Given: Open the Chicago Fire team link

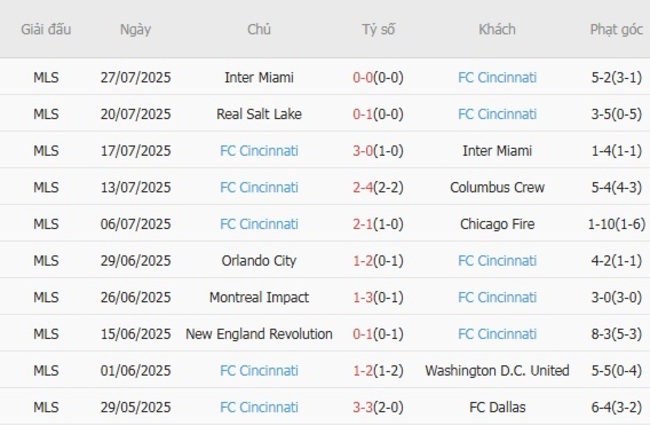Looking at the screenshot, I should (497, 224).
